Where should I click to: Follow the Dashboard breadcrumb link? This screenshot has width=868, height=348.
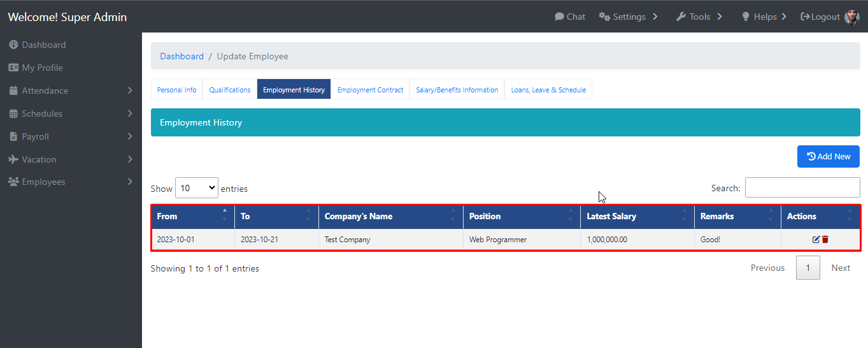[x=182, y=56]
